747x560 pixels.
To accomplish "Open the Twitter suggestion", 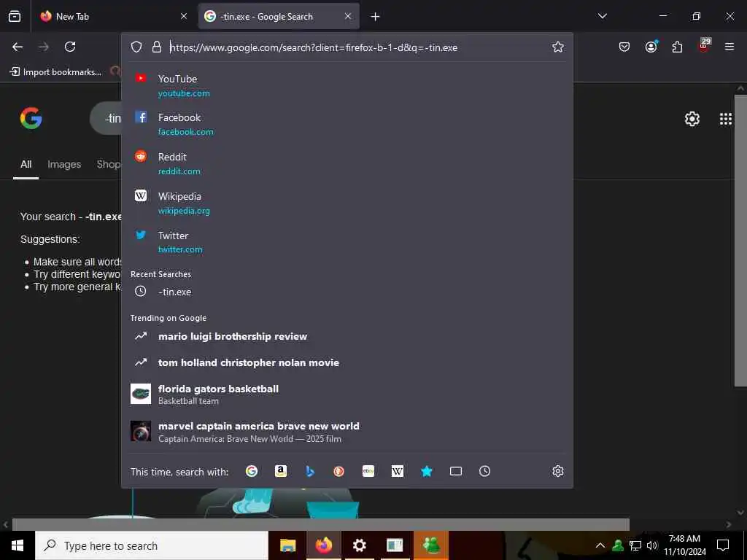I will click(x=347, y=242).
